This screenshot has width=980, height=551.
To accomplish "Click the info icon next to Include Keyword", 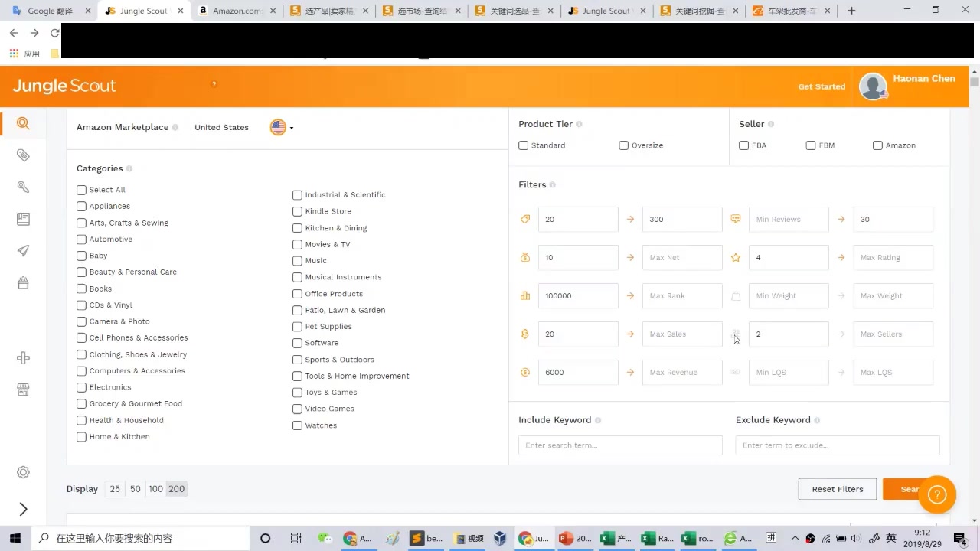I will tap(598, 420).
